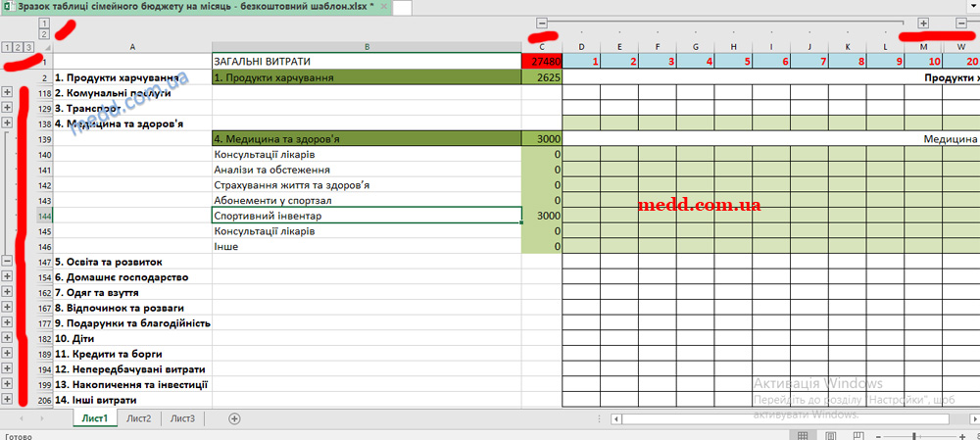Select cell with value 2625
Image resolution: width=980 pixels, height=440 pixels.
tap(542, 77)
